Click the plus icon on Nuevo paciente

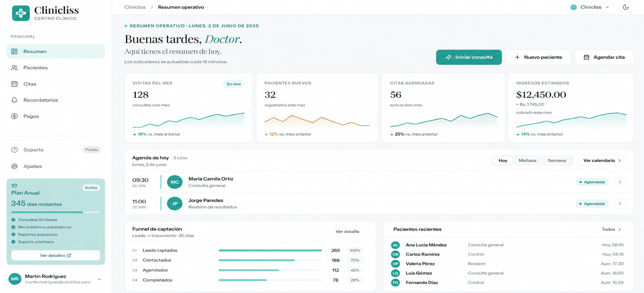click(517, 57)
